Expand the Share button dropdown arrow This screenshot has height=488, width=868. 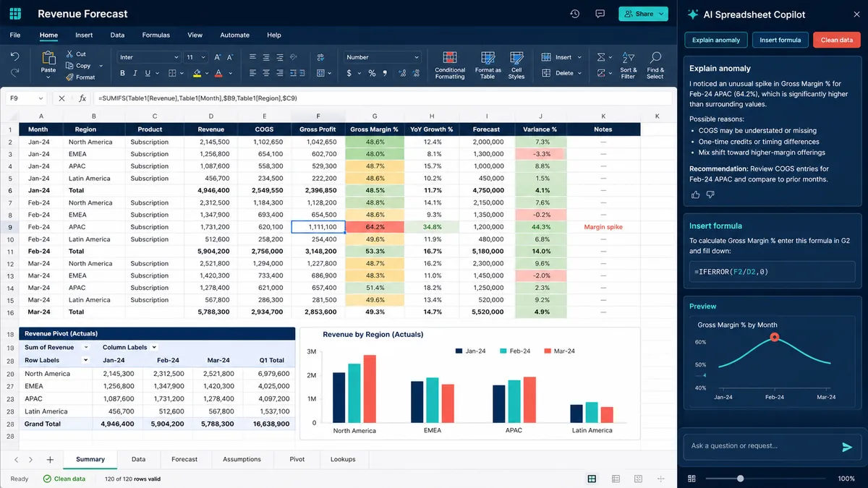661,14
